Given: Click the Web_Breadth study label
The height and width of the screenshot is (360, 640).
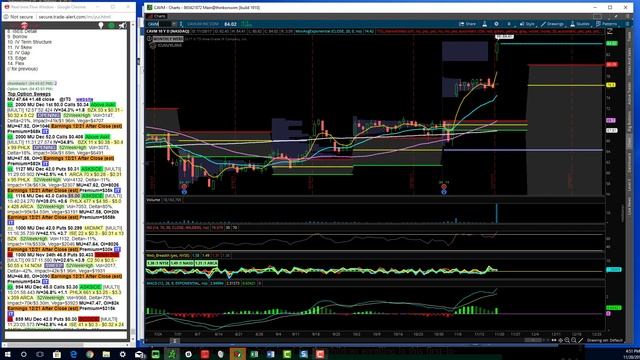Looking at the screenshot, I should tap(167, 256).
